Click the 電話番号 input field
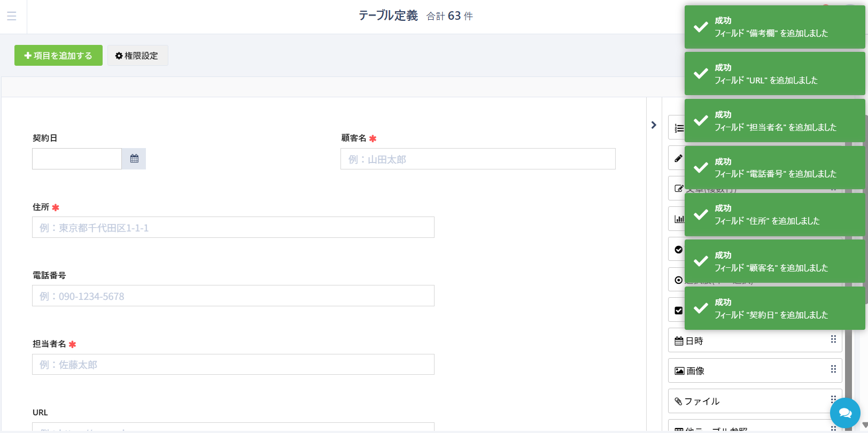Viewport: 868px width, 433px height. (x=233, y=296)
